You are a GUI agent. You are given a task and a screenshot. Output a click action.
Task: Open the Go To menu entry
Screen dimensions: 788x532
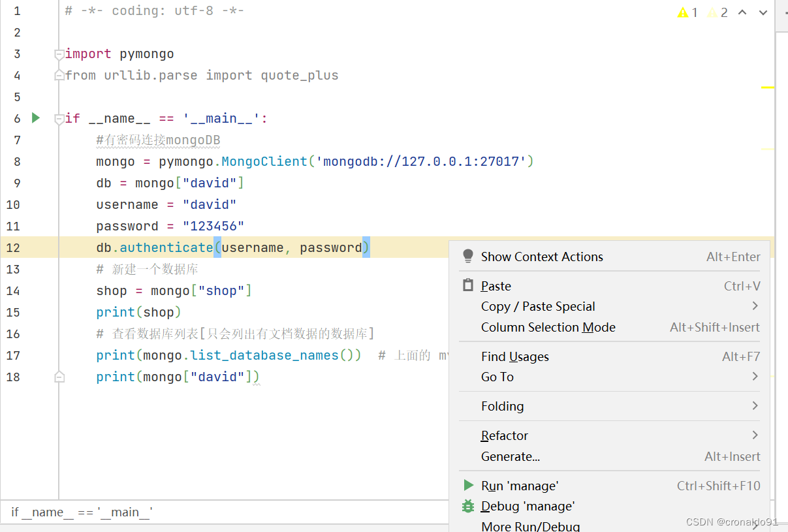(610, 377)
